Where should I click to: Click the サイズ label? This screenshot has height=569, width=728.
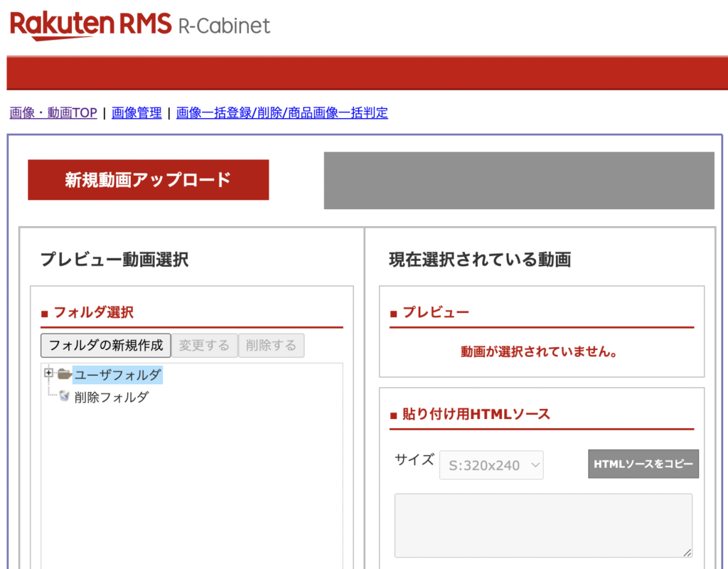point(414,459)
